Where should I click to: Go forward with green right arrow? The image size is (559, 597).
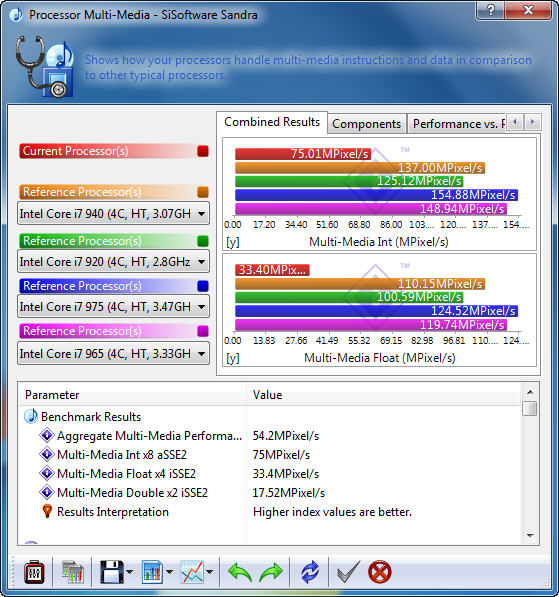tap(271, 572)
